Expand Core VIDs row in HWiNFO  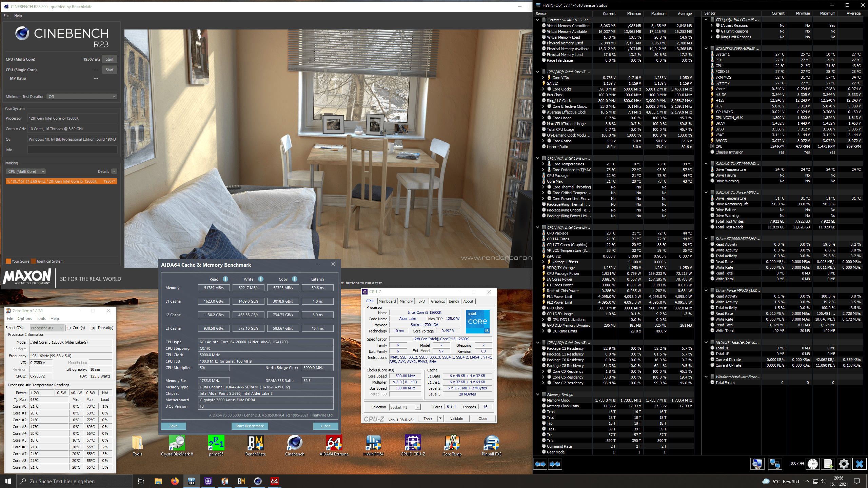click(x=543, y=78)
